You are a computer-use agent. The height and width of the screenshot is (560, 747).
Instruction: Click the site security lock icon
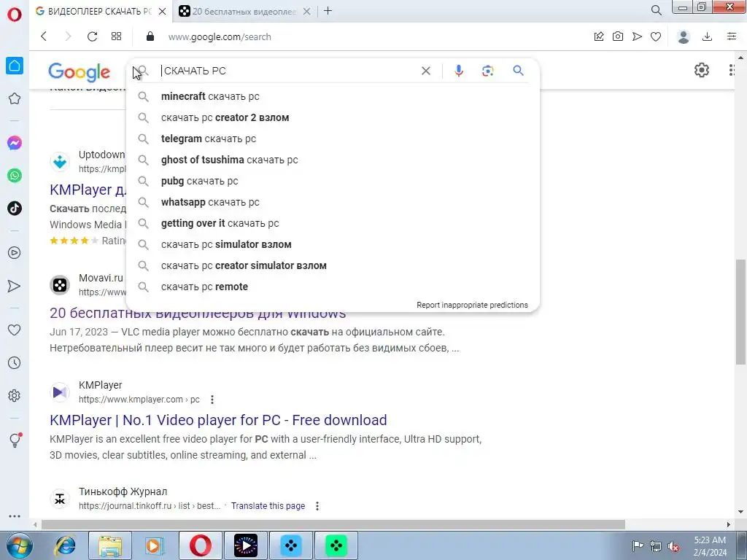click(x=150, y=36)
